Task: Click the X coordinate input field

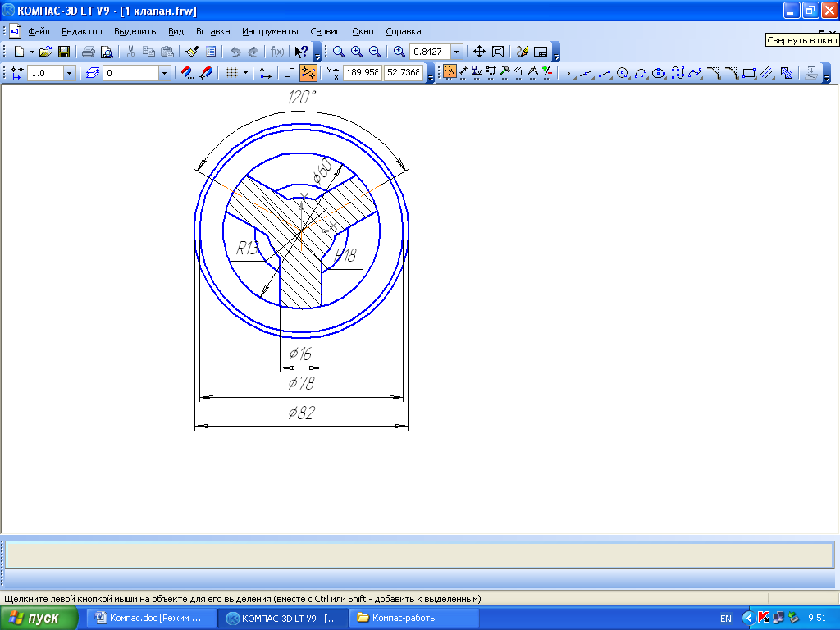Action: coord(362,73)
